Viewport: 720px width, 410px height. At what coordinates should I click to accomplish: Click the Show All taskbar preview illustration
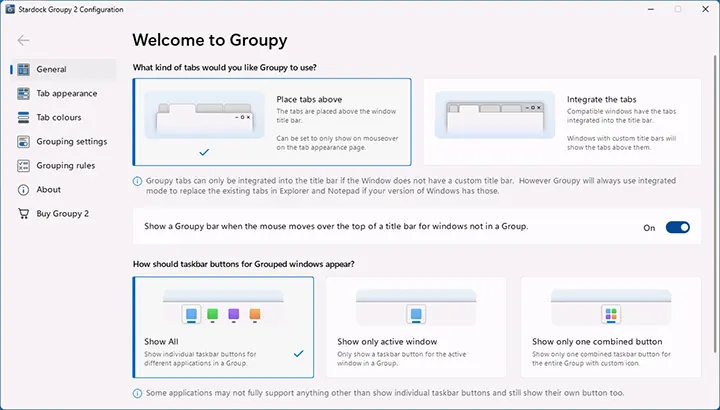[223, 308]
